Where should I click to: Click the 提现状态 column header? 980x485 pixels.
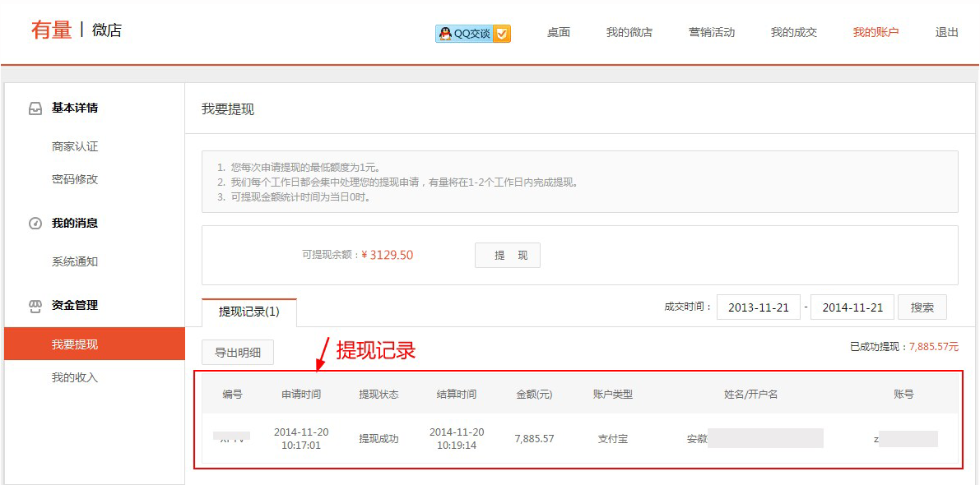379,395
